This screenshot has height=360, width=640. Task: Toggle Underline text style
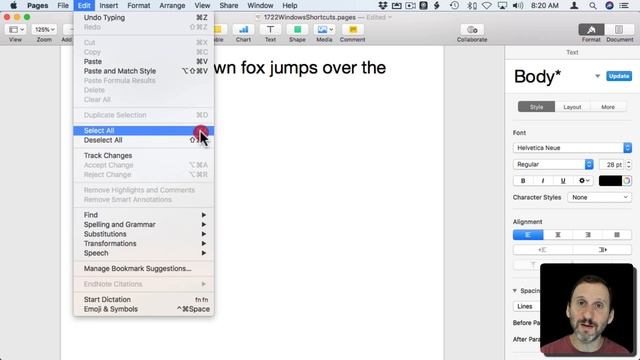(x=563, y=180)
